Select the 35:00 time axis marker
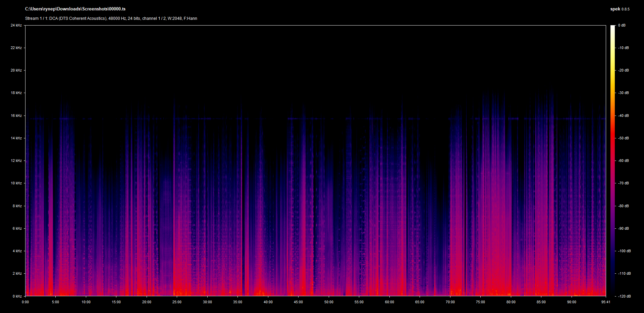This screenshot has height=313, width=644. tap(237, 302)
